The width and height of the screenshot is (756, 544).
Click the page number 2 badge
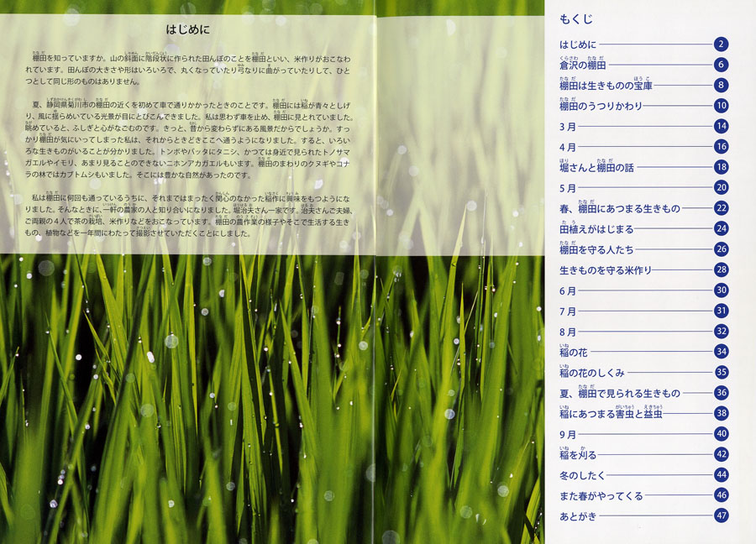(x=721, y=44)
